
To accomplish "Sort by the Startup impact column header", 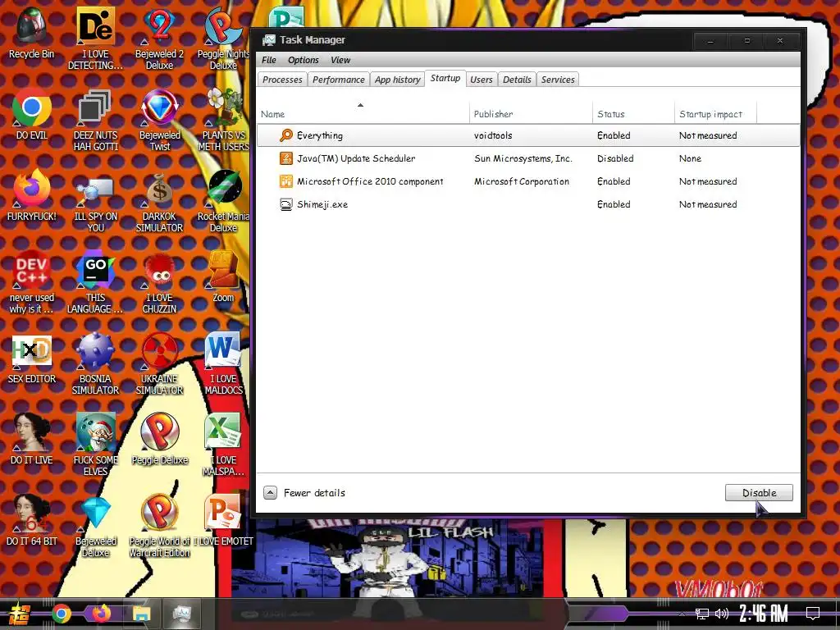I will [x=715, y=112].
